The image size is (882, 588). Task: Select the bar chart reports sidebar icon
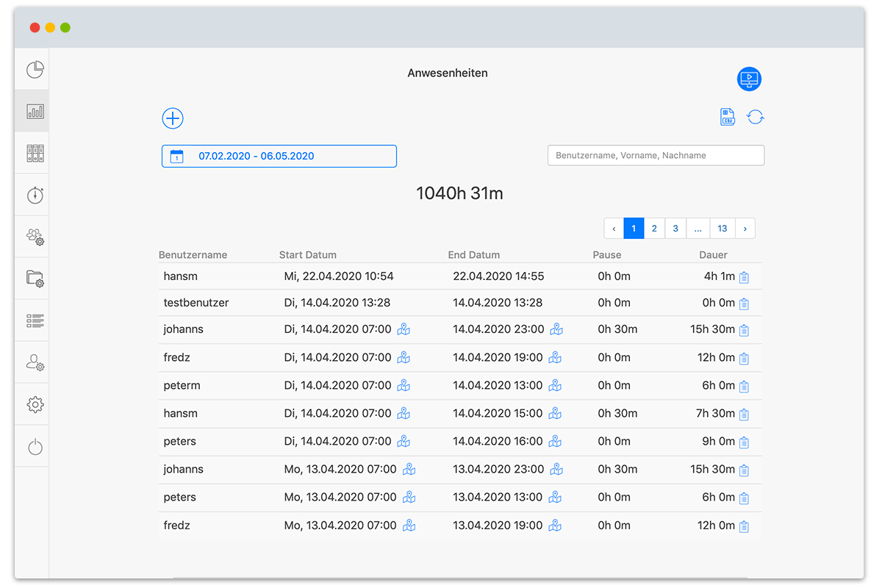click(x=35, y=112)
